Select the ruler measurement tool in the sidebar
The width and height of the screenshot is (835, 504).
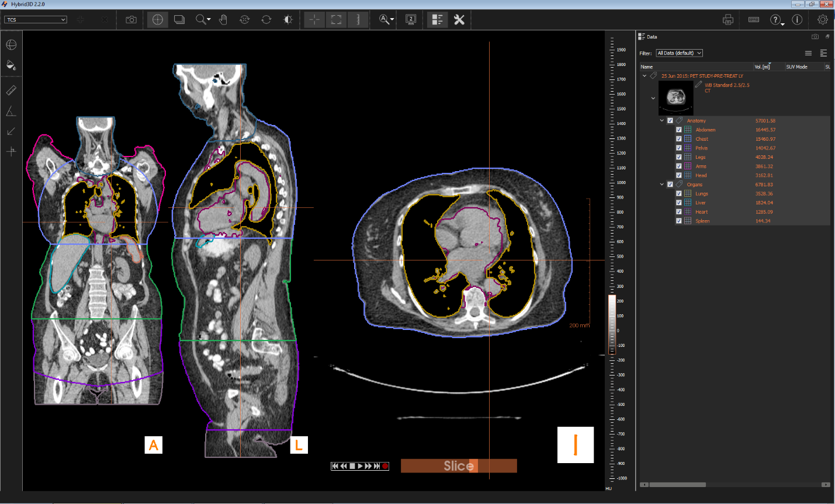tap(11, 89)
